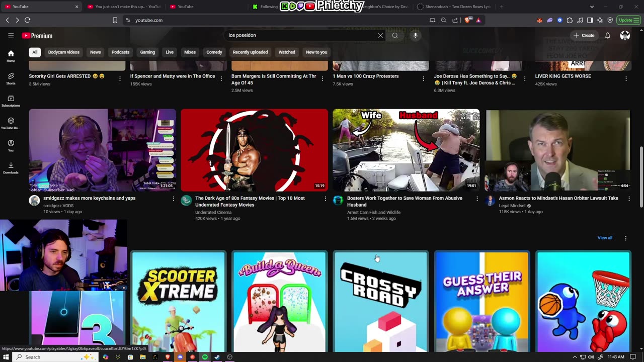The width and height of the screenshot is (644, 362).
Task: Open Downloads in the sidebar
Action: click(x=11, y=167)
